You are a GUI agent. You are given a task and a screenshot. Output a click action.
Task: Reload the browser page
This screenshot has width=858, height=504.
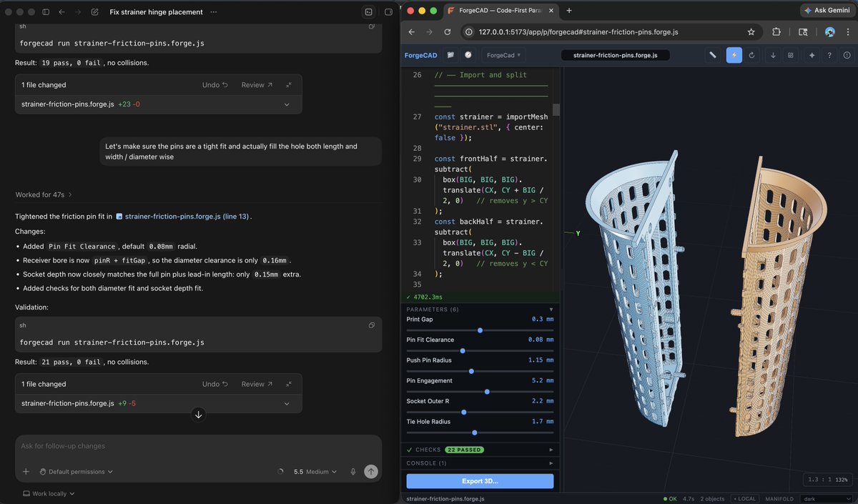point(448,32)
